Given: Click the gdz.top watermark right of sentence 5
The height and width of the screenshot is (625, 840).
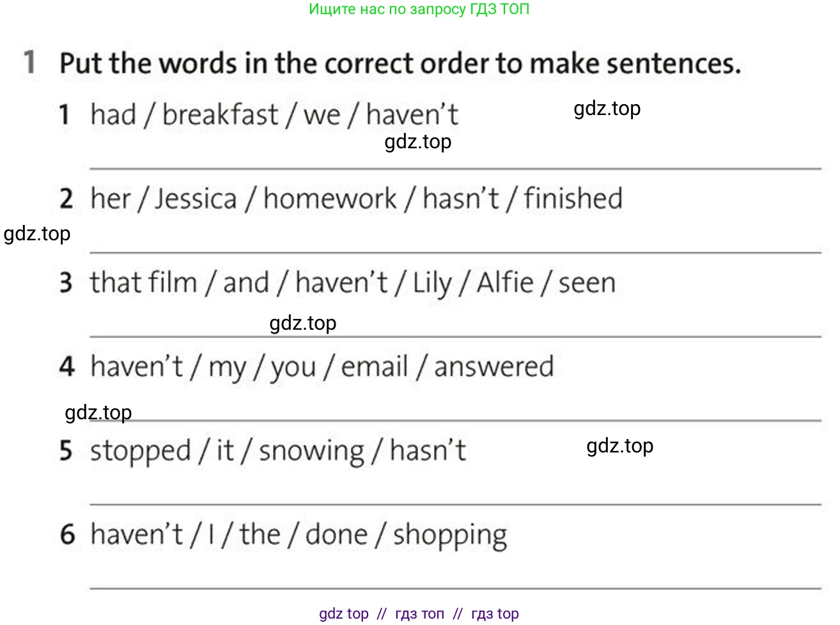Looking at the screenshot, I should (620, 445).
